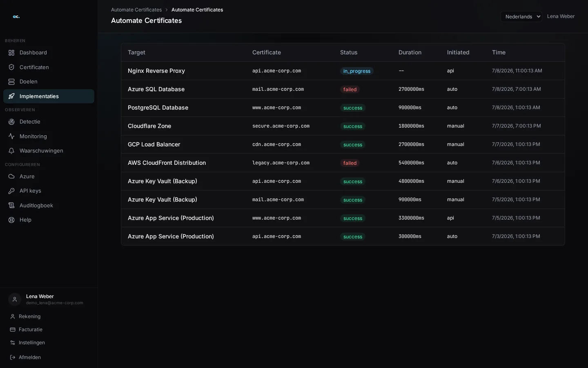The height and width of the screenshot is (368, 588).
Task: Navigate to Detectie
Action: 49,122
